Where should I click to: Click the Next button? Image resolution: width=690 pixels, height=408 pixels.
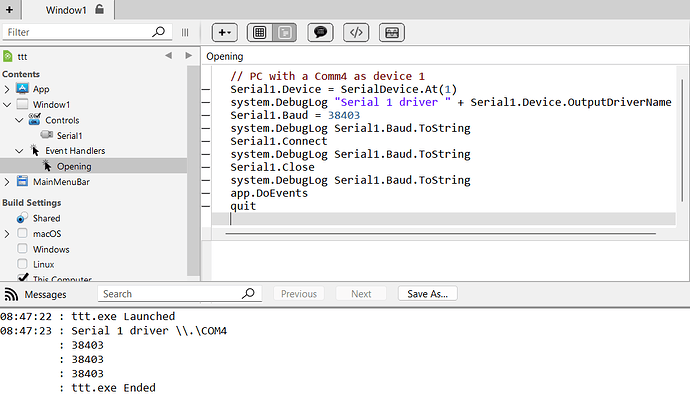[361, 294]
